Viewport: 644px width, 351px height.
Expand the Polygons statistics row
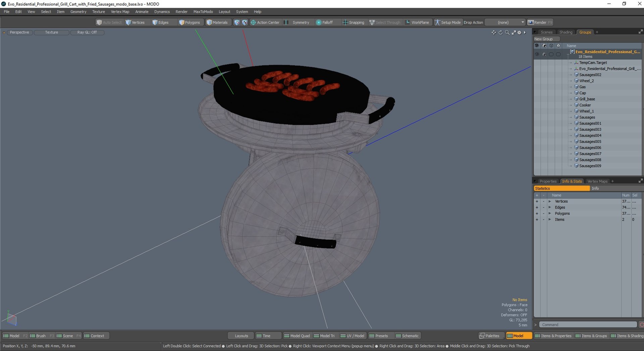pyautogui.click(x=550, y=214)
